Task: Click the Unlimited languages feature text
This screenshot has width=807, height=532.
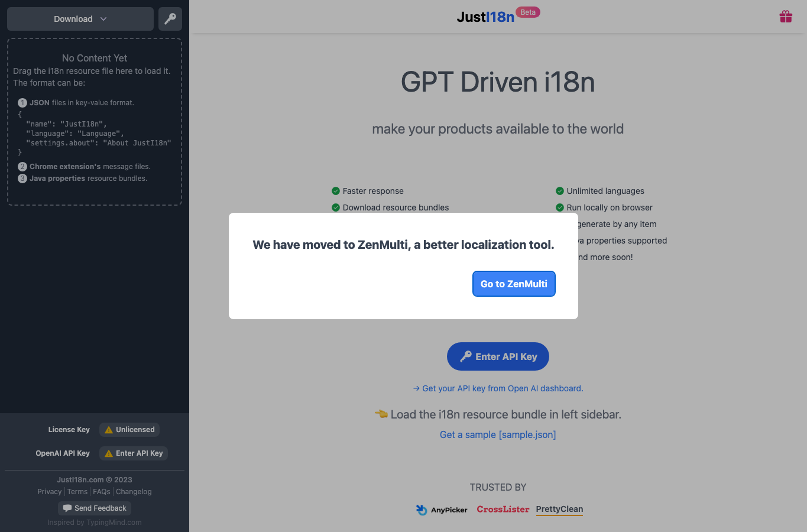Action: 605,191
